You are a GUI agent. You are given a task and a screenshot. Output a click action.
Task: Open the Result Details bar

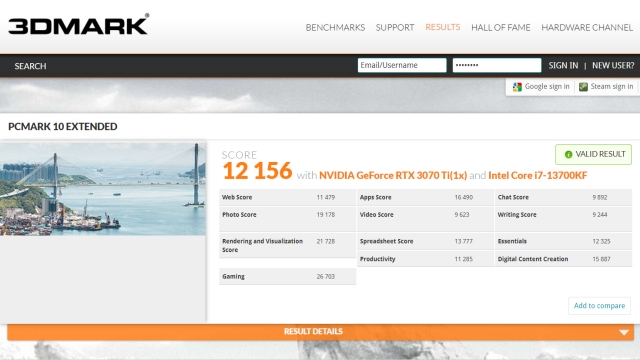click(320, 331)
